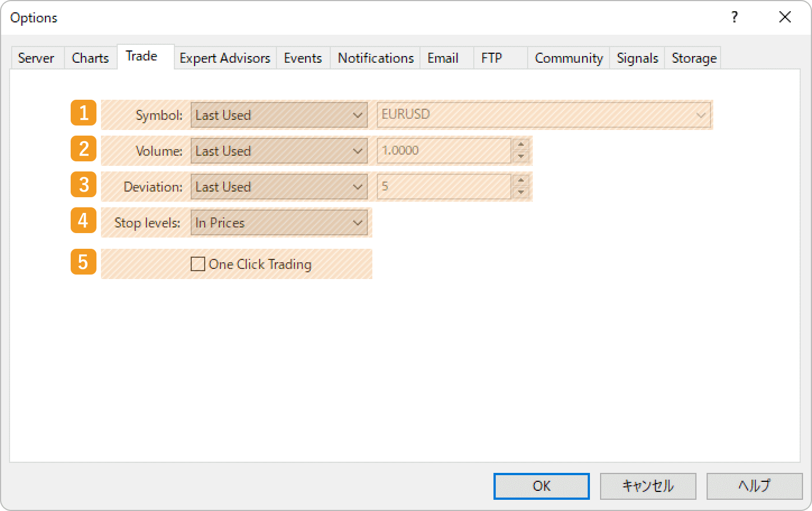Click the question mark help icon in title bar
Screen dimensions: 812x511
pyautogui.click(x=734, y=17)
